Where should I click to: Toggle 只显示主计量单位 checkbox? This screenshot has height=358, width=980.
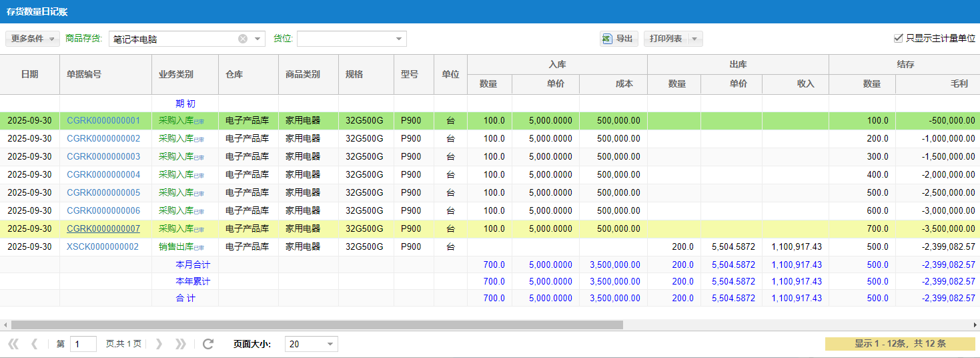point(898,39)
